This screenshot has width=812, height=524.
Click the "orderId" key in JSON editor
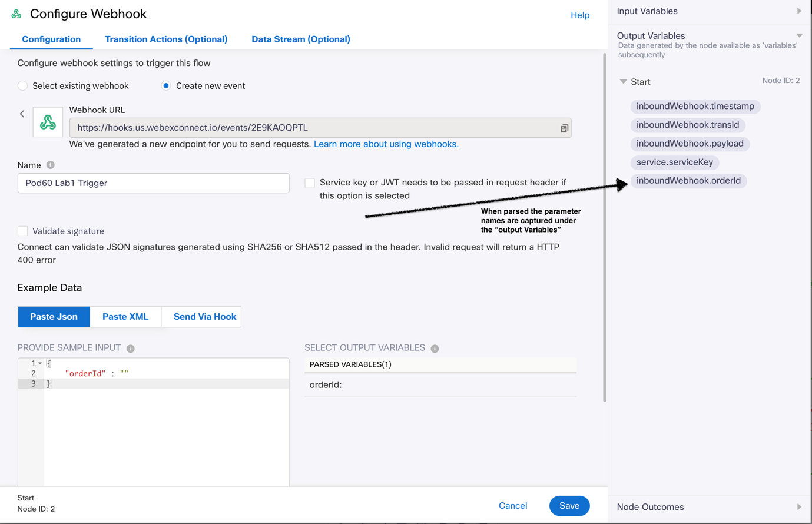[x=85, y=374]
